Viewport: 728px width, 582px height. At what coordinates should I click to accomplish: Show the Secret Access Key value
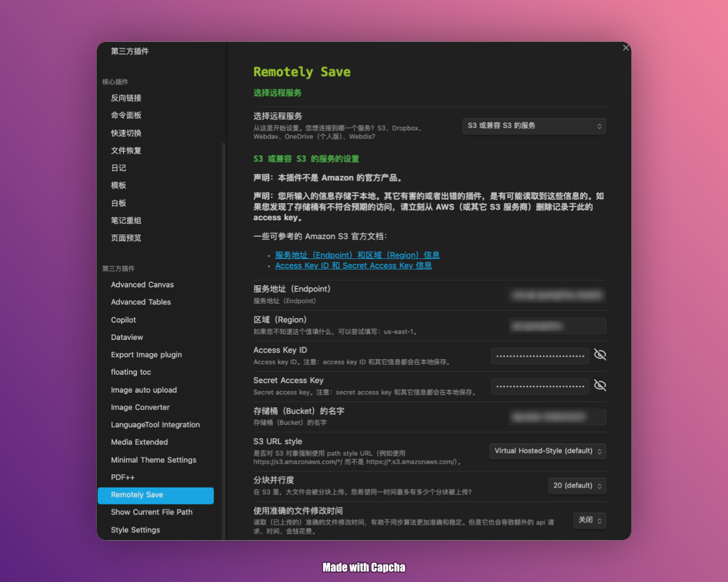tap(600, 385)
